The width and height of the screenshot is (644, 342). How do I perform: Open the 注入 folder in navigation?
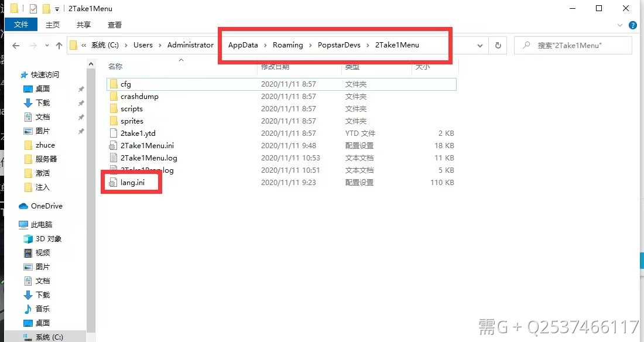coord(43,187)
